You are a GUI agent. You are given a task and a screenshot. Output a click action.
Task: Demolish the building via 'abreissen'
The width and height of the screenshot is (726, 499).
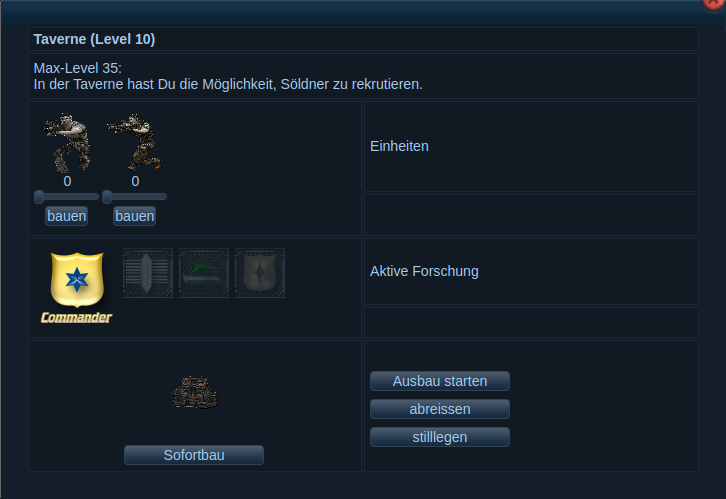coord(440,409)
